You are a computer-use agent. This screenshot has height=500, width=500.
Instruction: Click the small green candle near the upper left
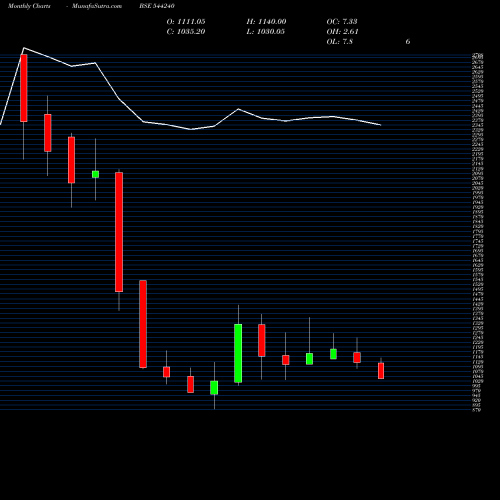point(95,174)
